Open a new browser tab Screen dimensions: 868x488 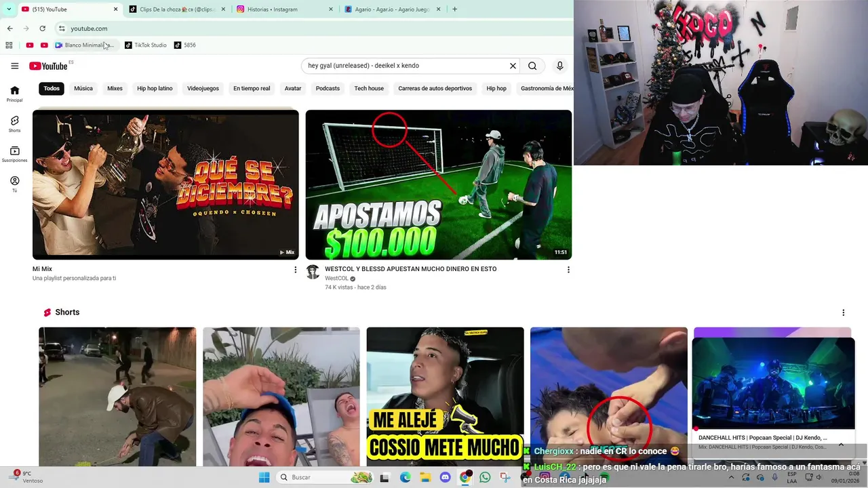[454, 9]
